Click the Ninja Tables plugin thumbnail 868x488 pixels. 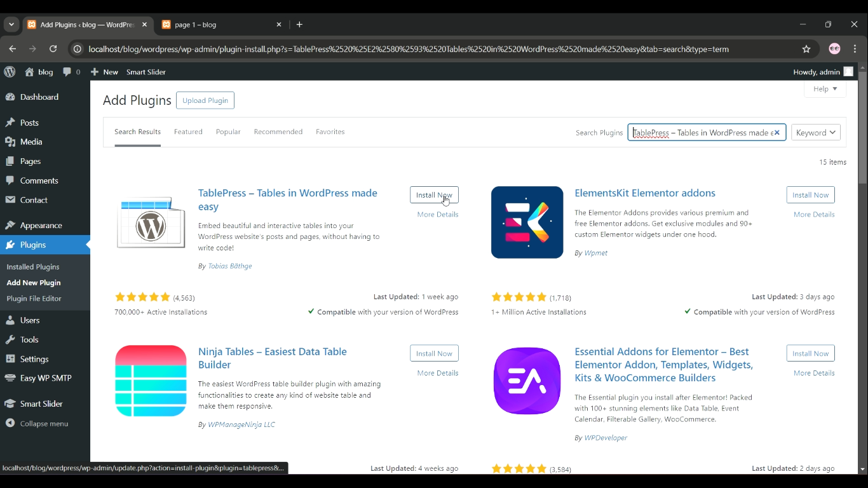(x=151, y=381)
